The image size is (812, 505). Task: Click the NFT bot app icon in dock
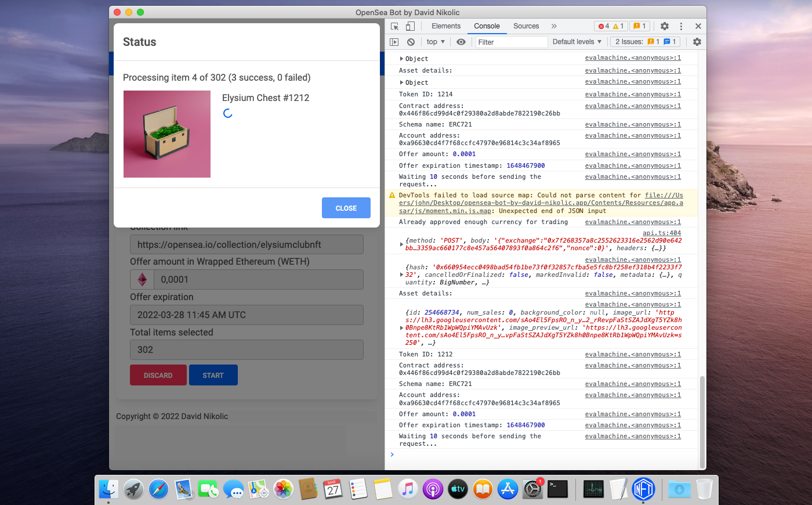[643, 489]
